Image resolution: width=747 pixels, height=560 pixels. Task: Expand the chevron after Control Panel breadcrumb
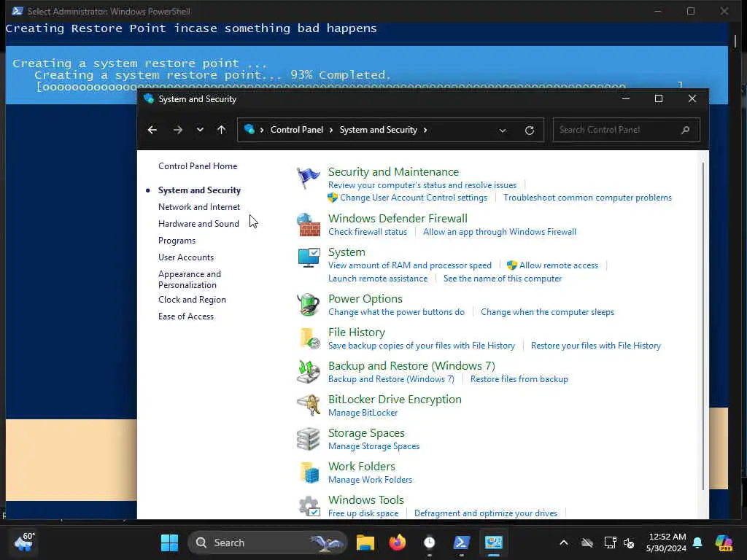[x=331, y=130]
